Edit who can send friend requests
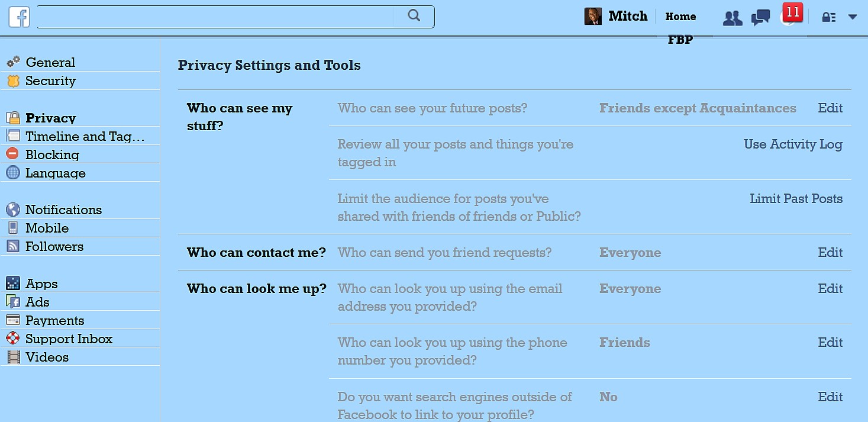Viewport: 868px width, 422px height. coord(830,253)
